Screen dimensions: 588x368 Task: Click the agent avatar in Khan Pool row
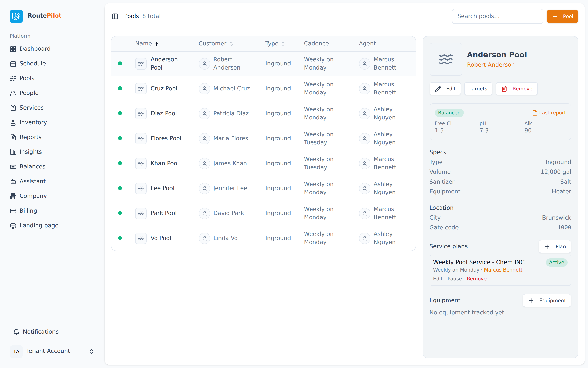pyautogui.click(x=365, y=163)
